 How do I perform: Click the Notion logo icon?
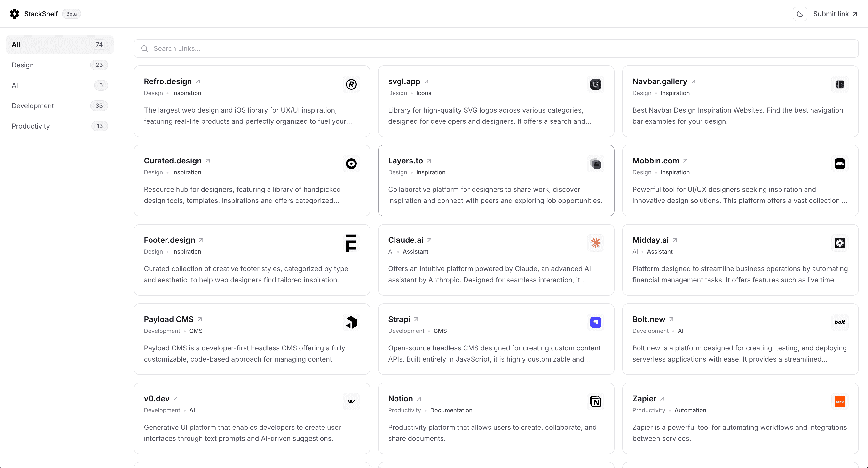(x=595, y=402)
